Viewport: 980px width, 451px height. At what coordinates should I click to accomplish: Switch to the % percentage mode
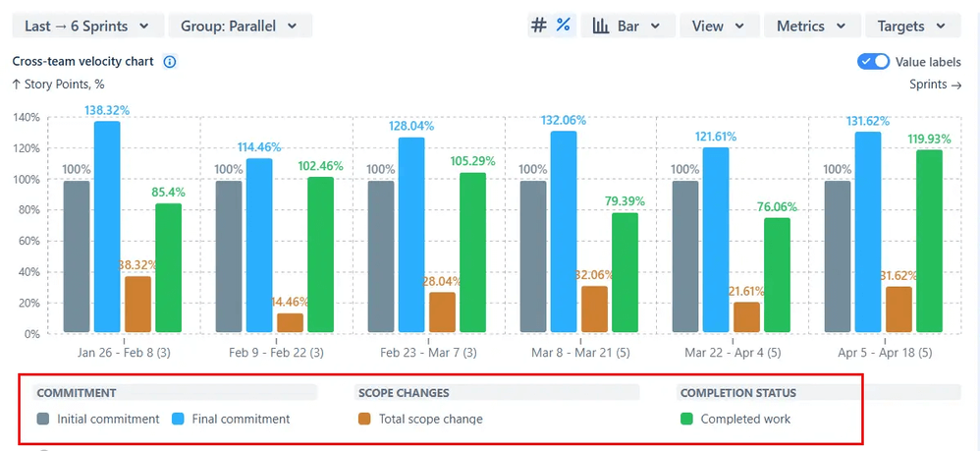pos(563,26)
